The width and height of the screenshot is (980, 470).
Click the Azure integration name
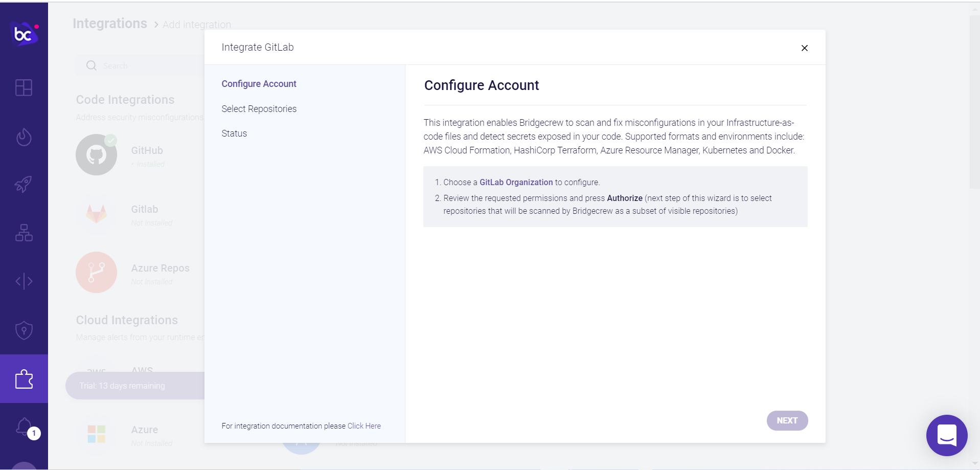[x=145, y=430]
